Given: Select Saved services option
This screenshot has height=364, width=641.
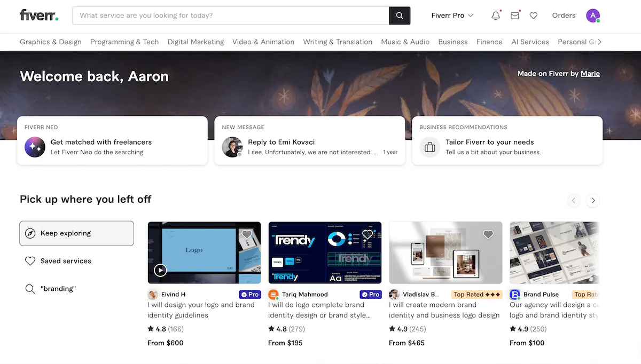Looking at the screenshot, I should click(76, 261).
